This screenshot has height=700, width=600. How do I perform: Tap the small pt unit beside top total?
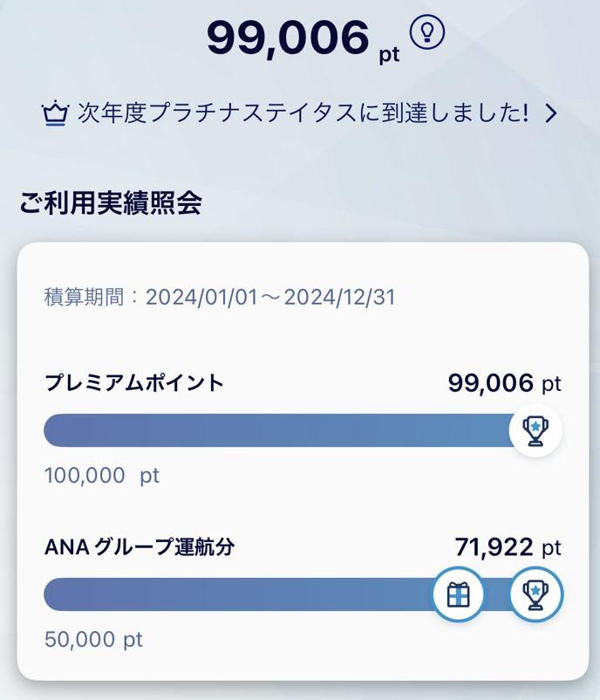(x=389, y=54)
